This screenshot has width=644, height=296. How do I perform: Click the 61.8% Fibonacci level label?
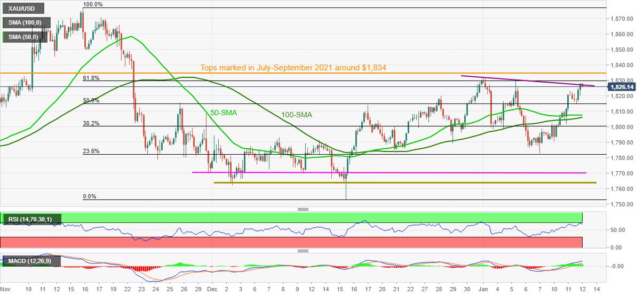click(x=92, y=78)
